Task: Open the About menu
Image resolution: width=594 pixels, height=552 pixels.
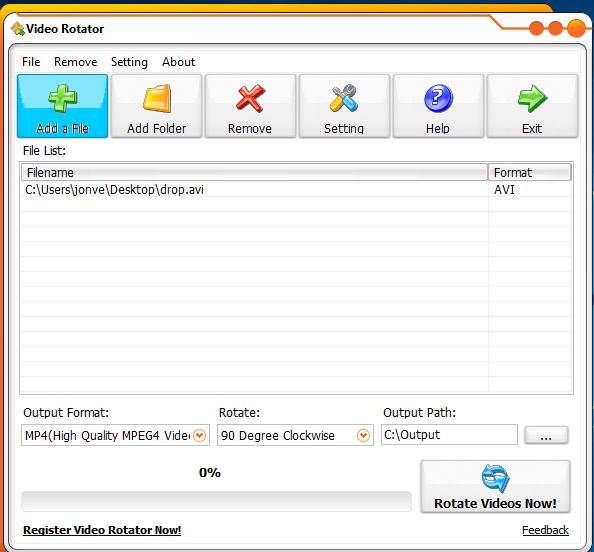Action: [178, 62]
